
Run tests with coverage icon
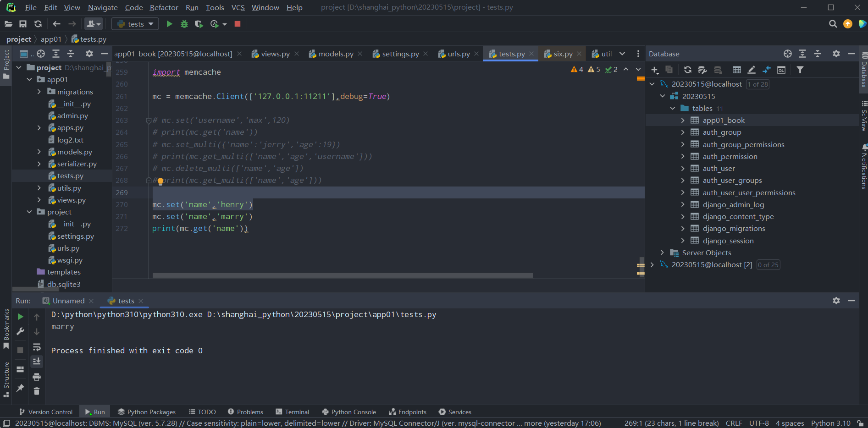(x=199, y=24)
